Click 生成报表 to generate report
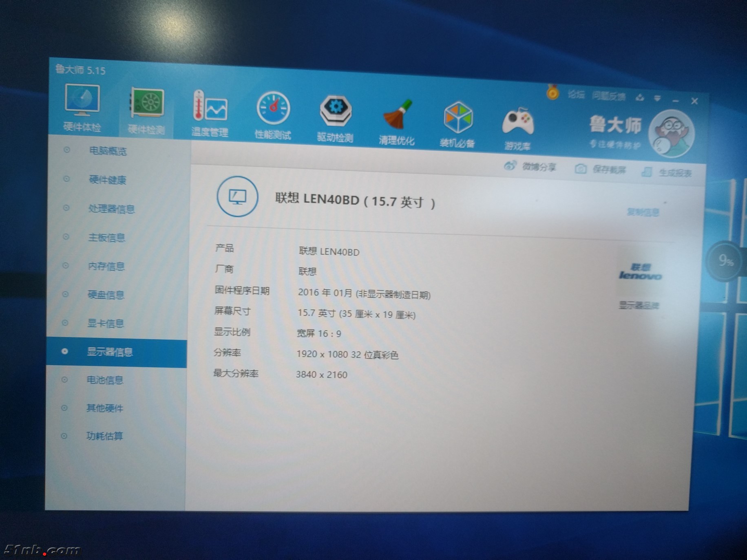Screen dimensions: 747x560 tap(675, 173)
